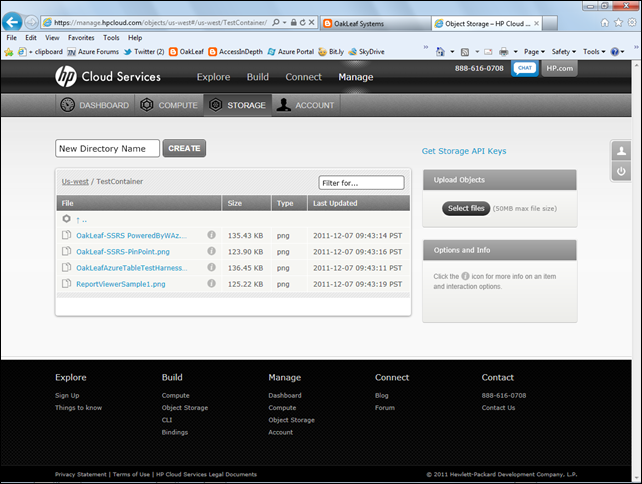The height and width of the screenshot is (484, 642).
Task: Select the COMPUTE navigation tab
Action: tap(169, 105)
